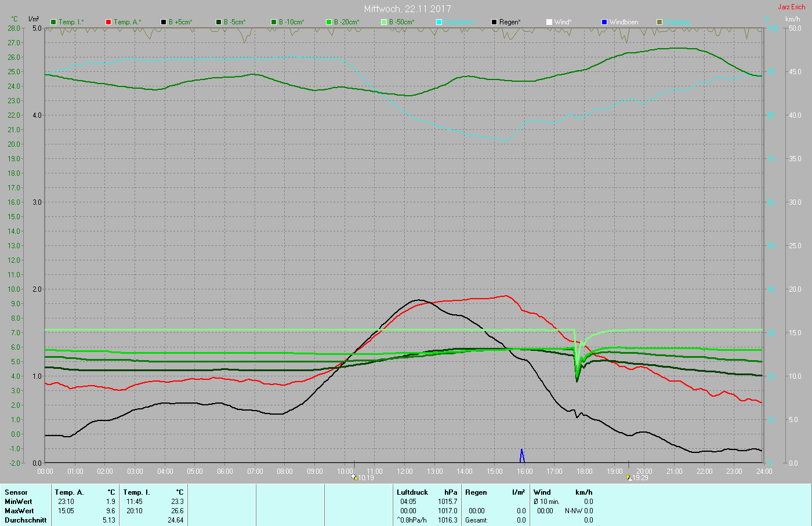This screenshot has height=526, width=812.
Task: Click the sunrise marker icon at 10:19
Action: tap(354, 477)
